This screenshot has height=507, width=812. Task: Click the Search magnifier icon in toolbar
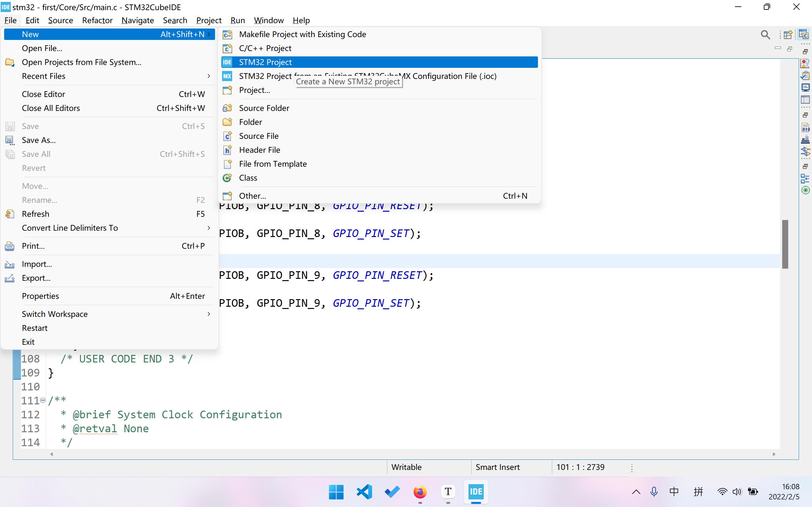(x=765, y=35)
